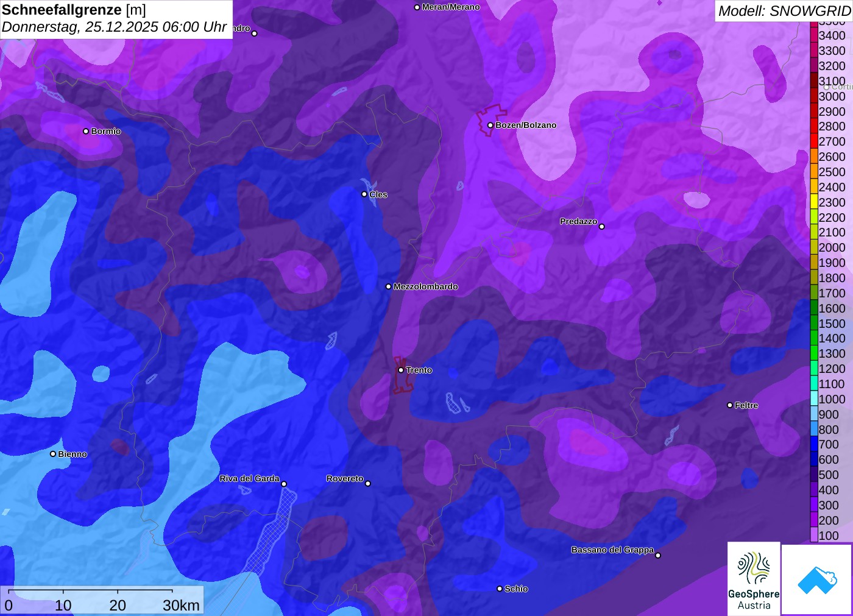Select the Bozen/Bolzano city label
This screenshot has width=853, height=616.
(526, 125)
